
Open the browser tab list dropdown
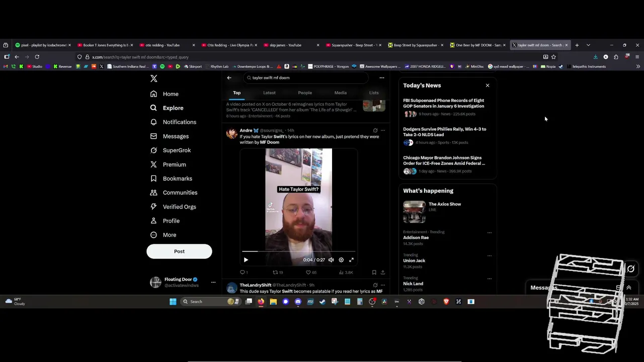(588, 45)
